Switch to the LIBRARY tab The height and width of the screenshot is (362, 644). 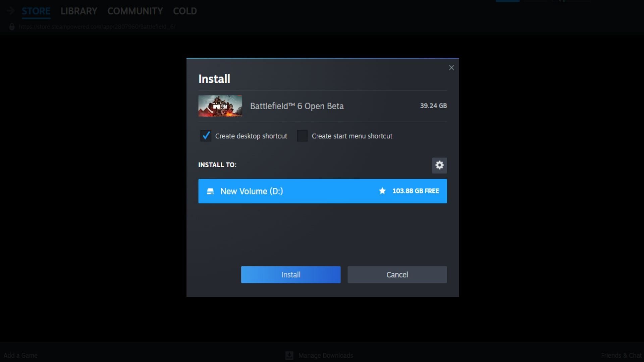pyautogui.click(x=79, y=11)
